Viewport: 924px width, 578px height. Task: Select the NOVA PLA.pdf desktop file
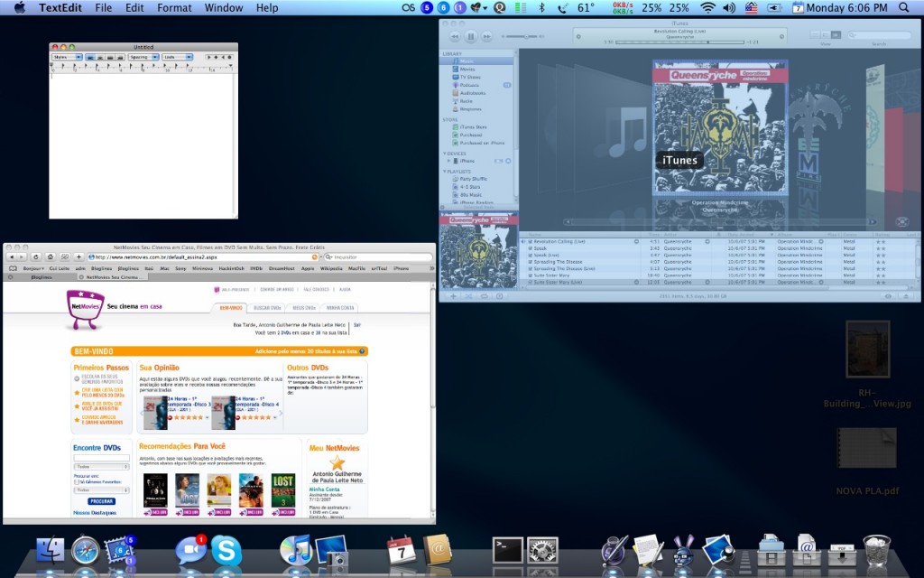click(867, 462)
